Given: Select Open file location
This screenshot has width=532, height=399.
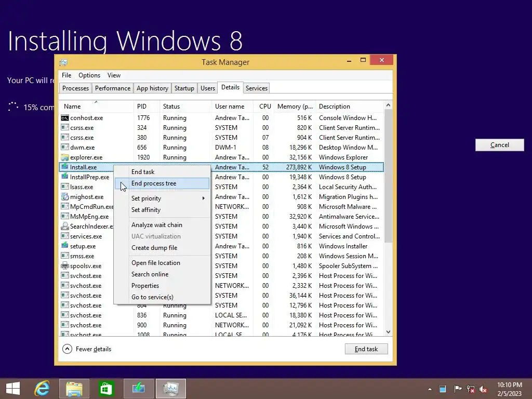Looking at the screenshot, I should point(162,263).
